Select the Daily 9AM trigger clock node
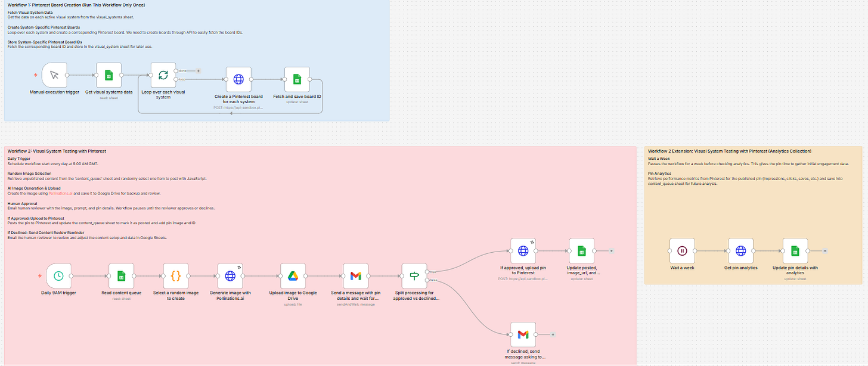 pyautogui.click(x=58, y=277)
